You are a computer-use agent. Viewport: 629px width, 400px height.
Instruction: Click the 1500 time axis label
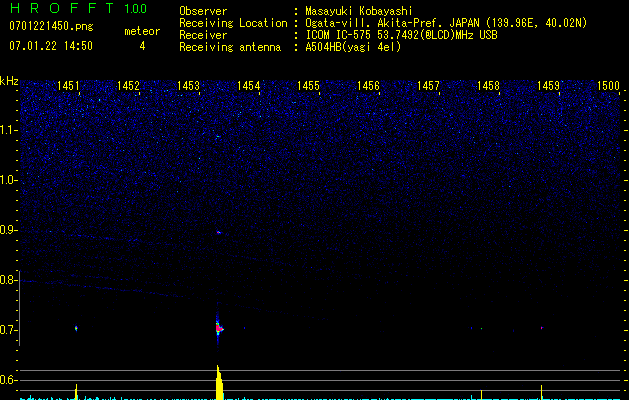point(608,85)
